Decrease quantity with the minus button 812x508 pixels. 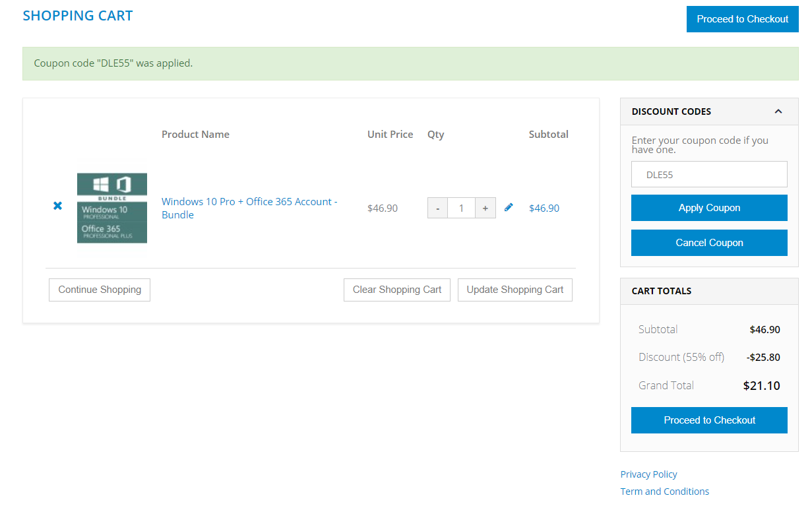[438, 208]
